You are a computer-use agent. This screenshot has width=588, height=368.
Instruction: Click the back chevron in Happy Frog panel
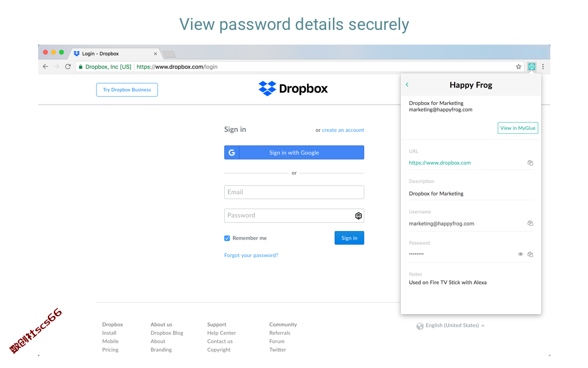407,85
